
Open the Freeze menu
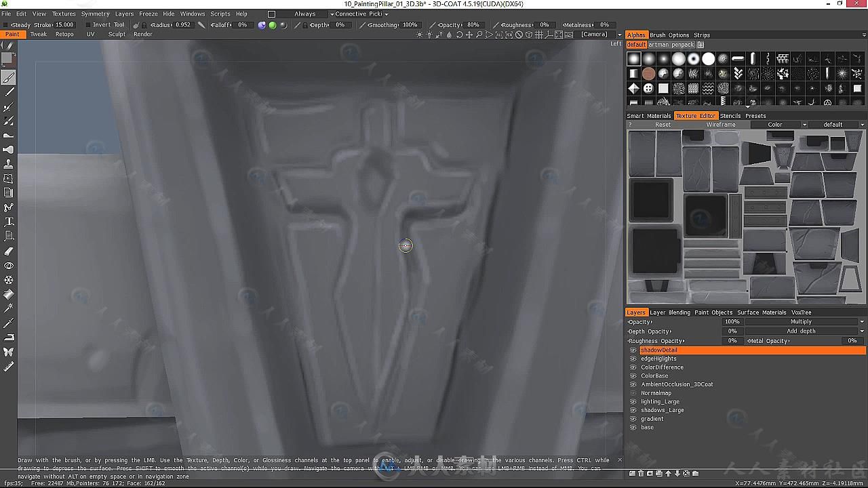point(148,14)
